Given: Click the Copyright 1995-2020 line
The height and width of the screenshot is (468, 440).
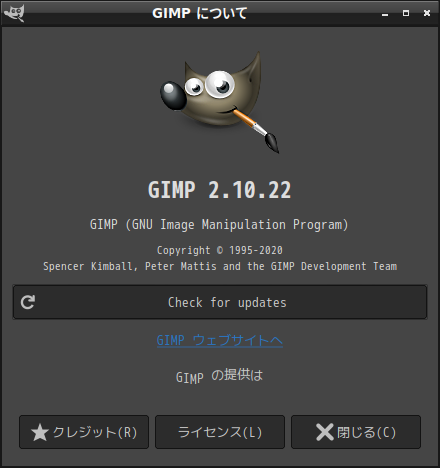Looking at the screenshot, I should coord(220,250).
